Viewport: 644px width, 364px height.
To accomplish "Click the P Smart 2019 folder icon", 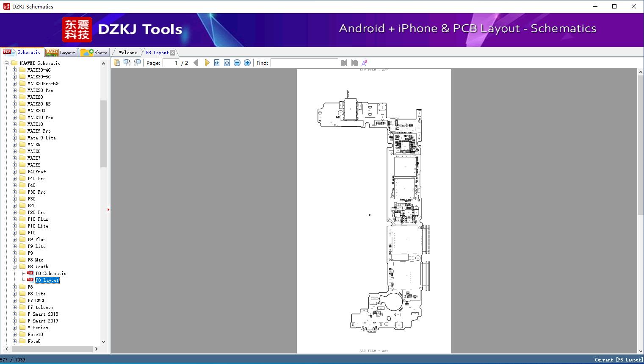I will 22,321.
